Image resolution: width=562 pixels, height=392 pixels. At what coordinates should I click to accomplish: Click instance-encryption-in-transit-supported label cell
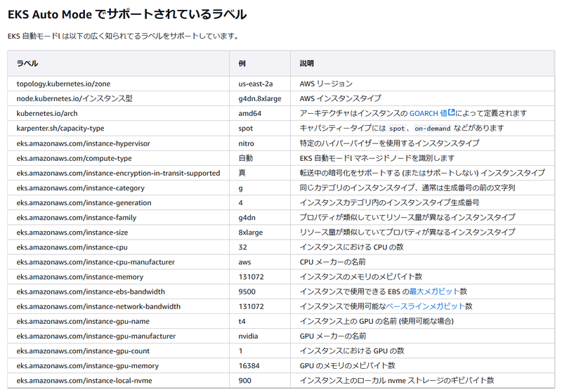118,173
